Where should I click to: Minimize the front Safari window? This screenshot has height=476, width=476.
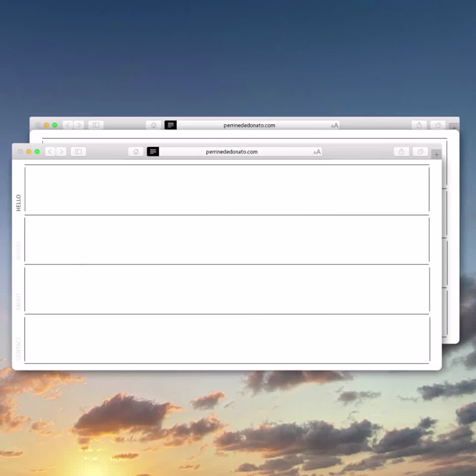[x=29, y=152]
